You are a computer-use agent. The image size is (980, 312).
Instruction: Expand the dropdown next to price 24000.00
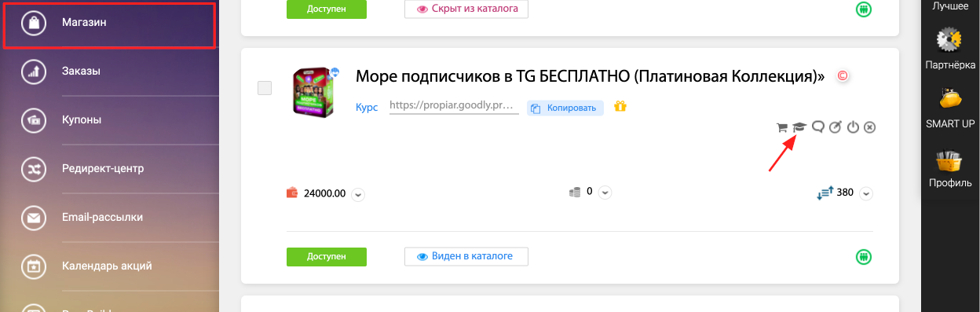pyautogui.click(x=358, y=194)
